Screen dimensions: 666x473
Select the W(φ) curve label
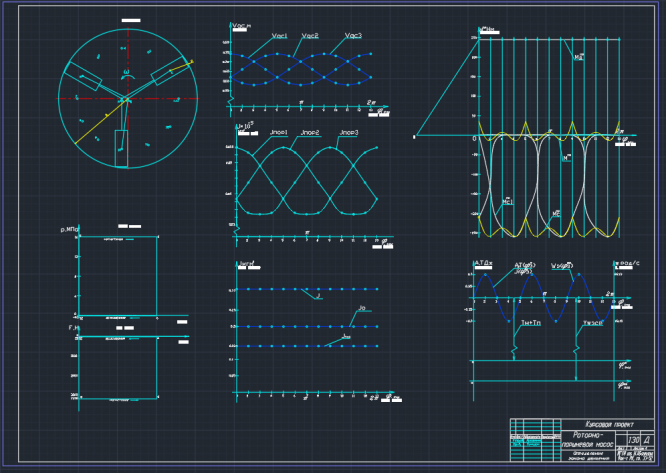[562, 266]
